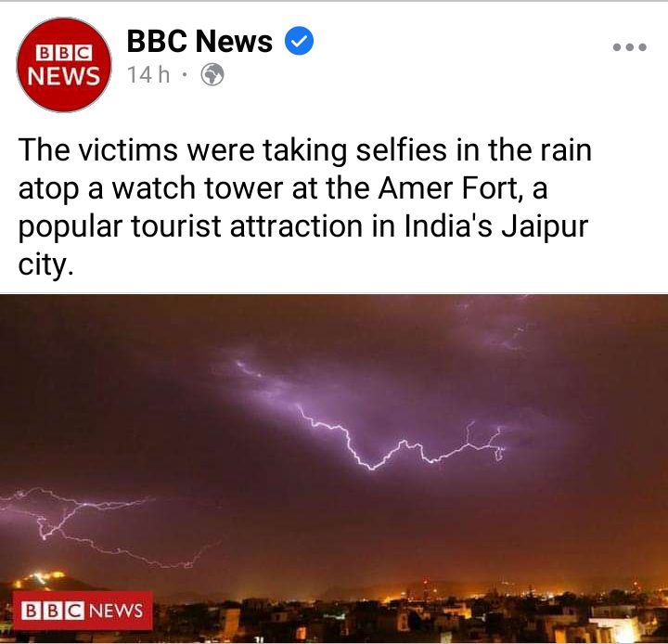
Task: Click the BBC blocks inside red avatar
Action: (x=64, y=53)
